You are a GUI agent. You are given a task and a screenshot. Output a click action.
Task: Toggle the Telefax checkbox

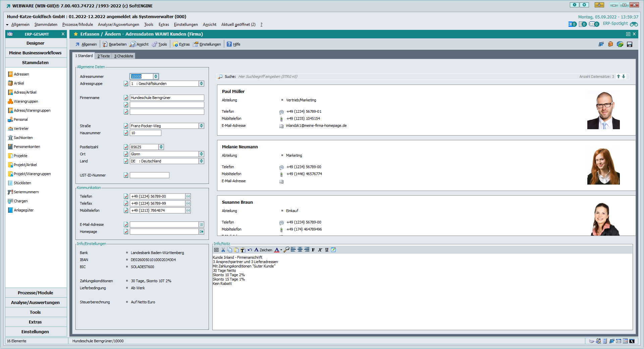[126, 203]
